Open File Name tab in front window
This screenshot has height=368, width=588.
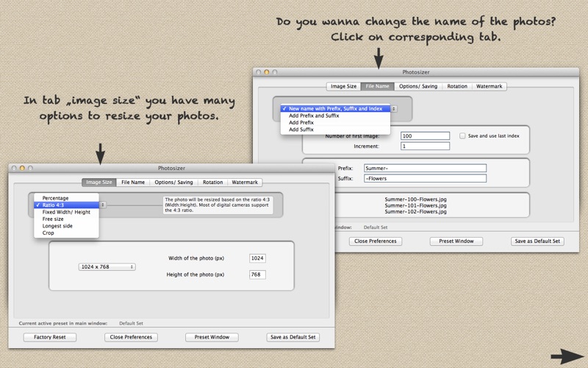click(133, 182)
